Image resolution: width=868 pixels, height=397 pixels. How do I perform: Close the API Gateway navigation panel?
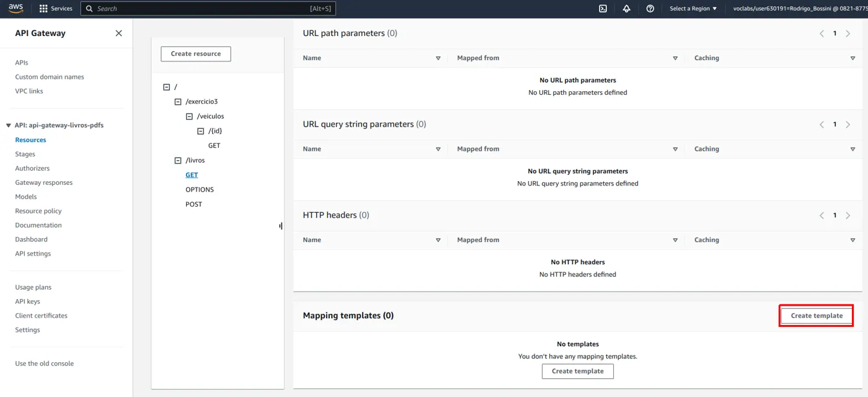(x=119, y=33)
